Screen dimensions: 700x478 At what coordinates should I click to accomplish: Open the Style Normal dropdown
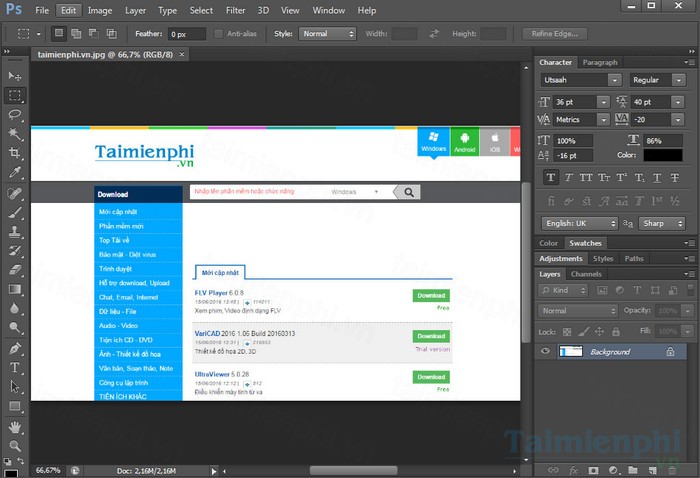[x=328, y=33]
